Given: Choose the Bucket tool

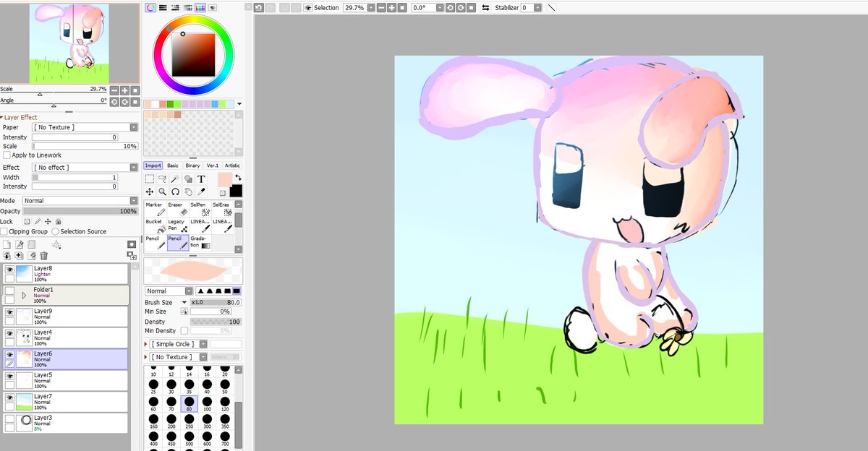Looking at the screenshot, I should [x=156, y=225].
